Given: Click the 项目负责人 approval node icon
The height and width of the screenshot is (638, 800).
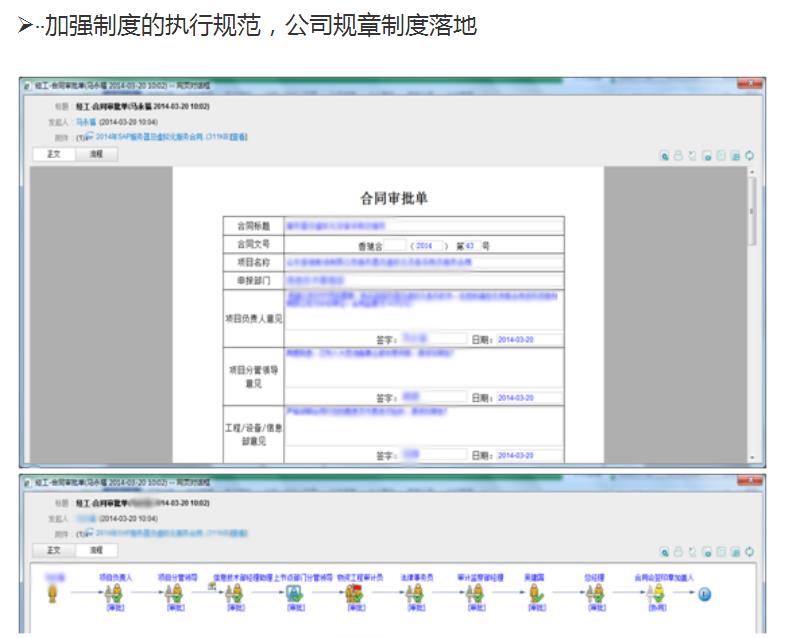Looking at the screenshot, I should [115, 593].
